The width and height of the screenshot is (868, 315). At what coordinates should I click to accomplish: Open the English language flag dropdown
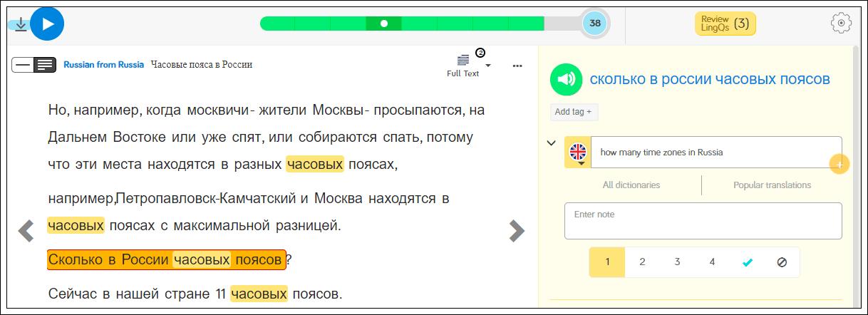(578, 153)
